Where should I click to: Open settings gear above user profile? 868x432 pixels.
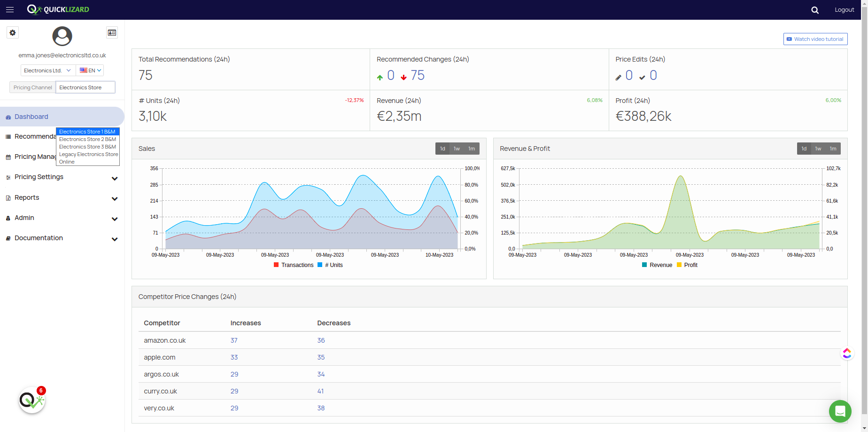[13, 32]
